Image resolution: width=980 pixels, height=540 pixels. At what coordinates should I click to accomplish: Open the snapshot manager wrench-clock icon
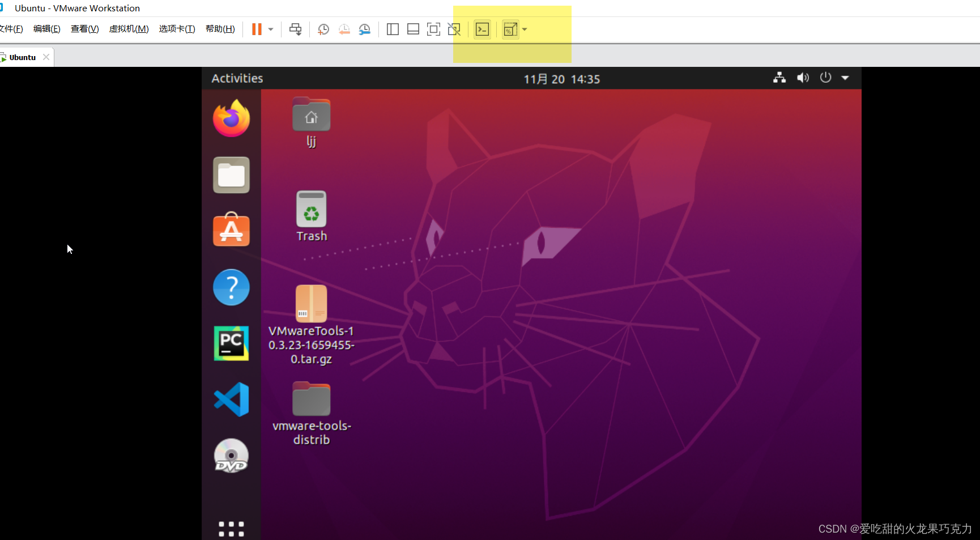click(x=365, y=29)
